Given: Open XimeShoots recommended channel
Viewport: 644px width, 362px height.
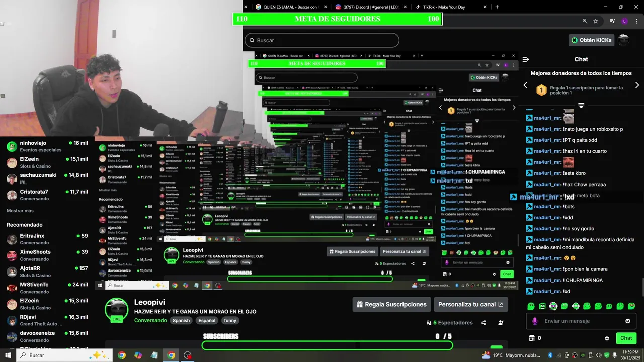Looking at the screenshot, I should 47,255.
